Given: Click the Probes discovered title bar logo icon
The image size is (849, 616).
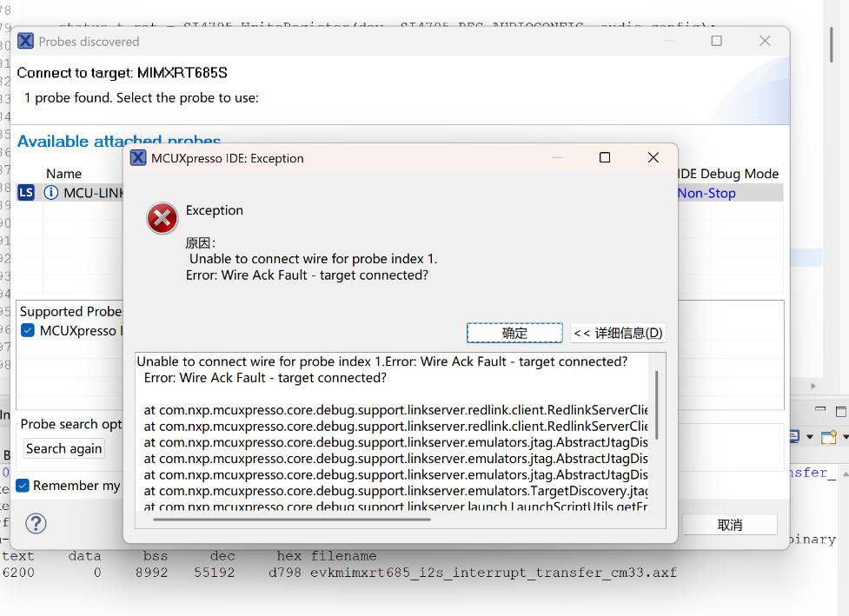Looking at the screenshot, I should [25, 41].
